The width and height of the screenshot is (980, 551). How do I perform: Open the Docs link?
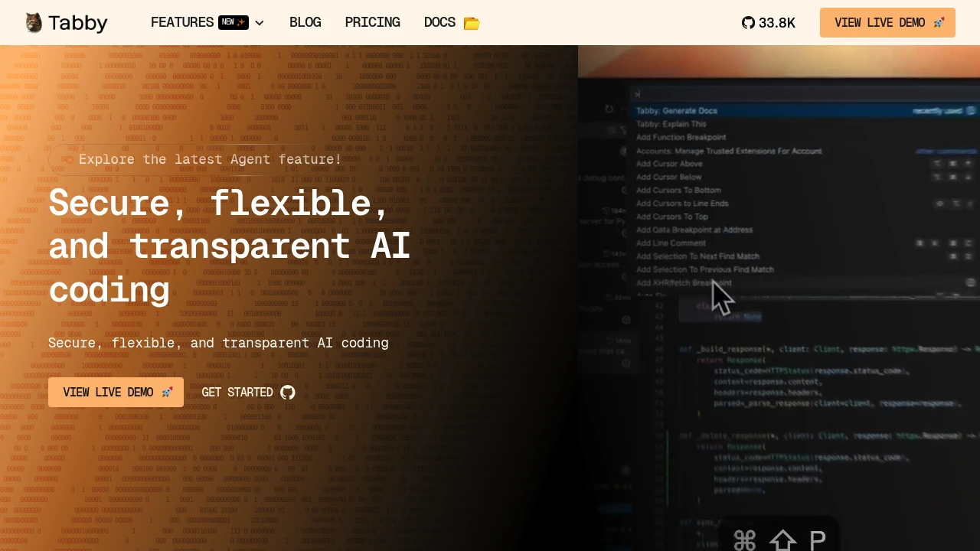439,22
